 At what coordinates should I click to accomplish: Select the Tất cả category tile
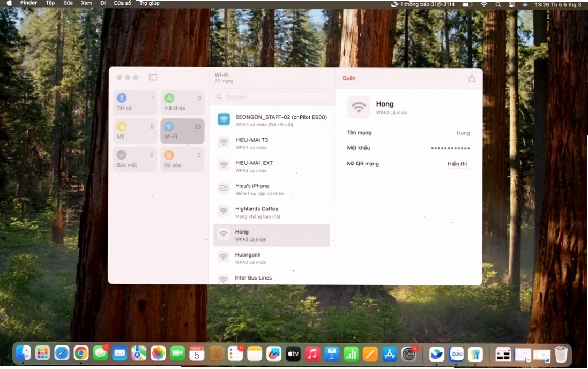[135, 102]
